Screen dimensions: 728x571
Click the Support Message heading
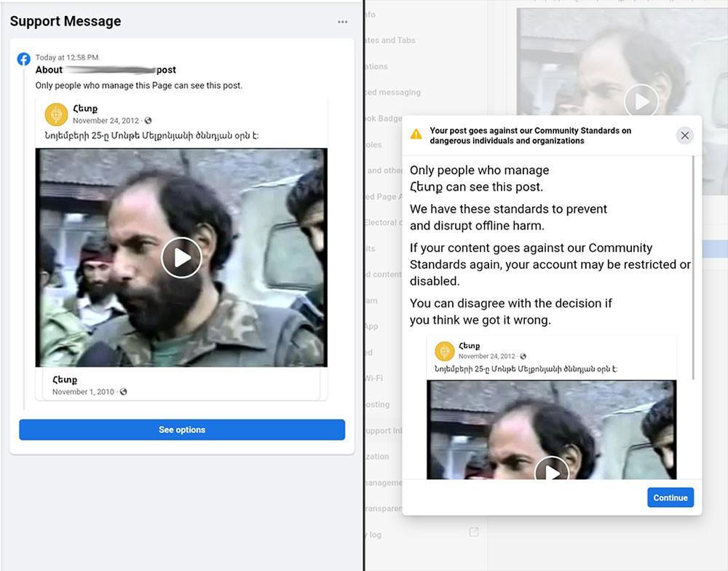coord(66,21)
